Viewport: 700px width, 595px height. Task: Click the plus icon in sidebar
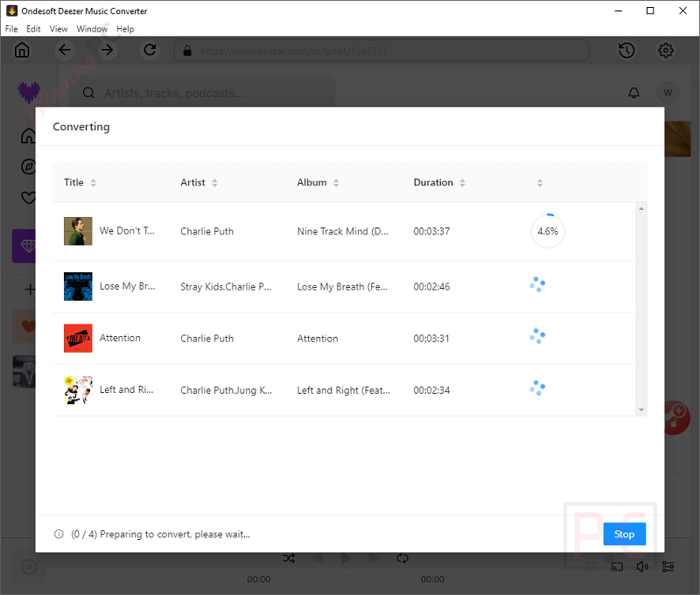[30, 290]
